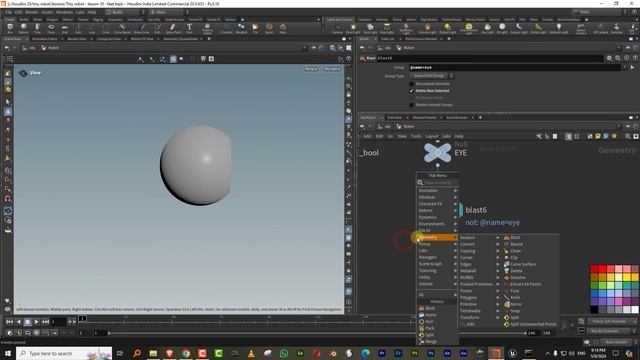The height and width of the screenshot is (360, 640).
Task: Open the Render menu
Action: (x=32, y=12)
